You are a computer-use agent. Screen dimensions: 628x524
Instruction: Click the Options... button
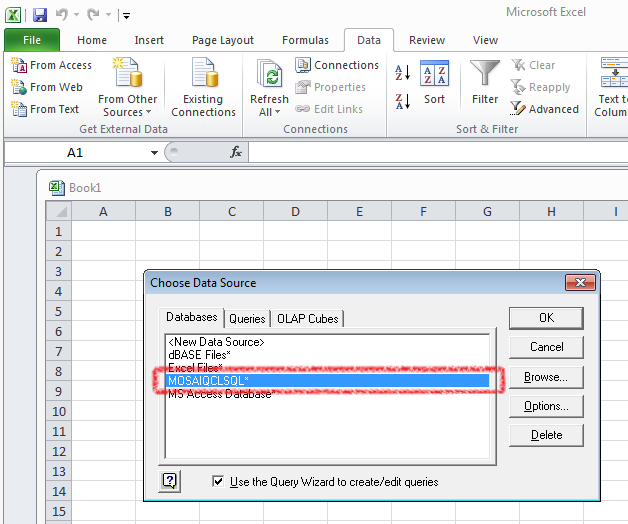pos(546,406)
